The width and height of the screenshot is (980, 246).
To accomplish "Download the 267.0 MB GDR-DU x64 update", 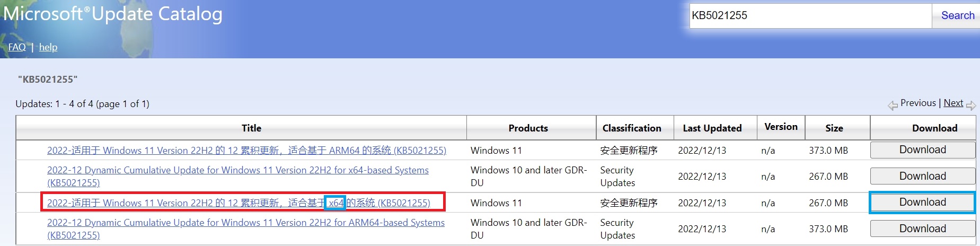I will (x=922, y=177).
